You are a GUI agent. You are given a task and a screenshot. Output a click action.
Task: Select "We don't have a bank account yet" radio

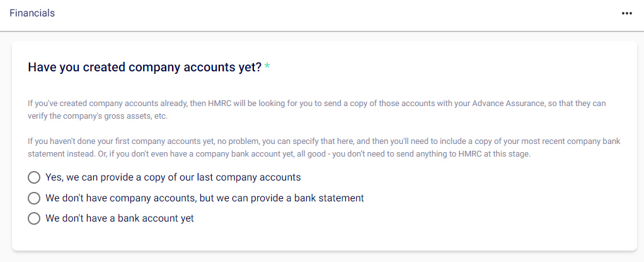point(35,219)
